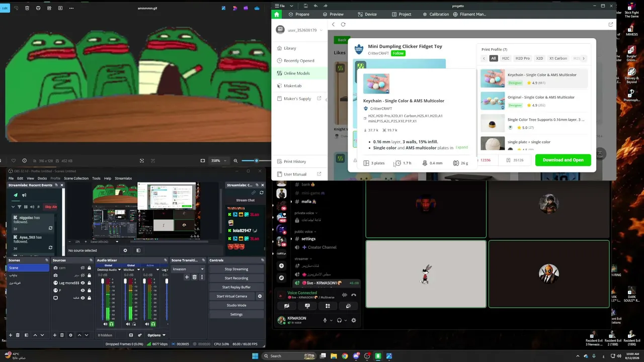The image size is (644, 362).
Task: Remove the selected OBS scene
Action: point(18,335)
